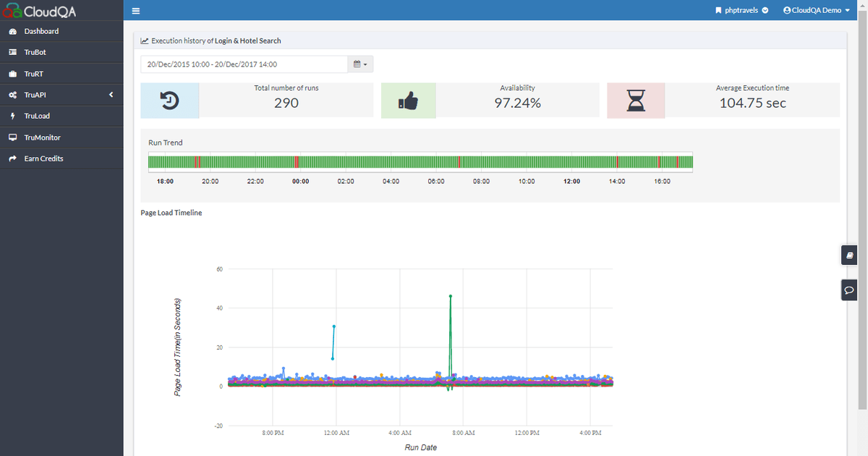The height and width of the screenshot is (456, 868).
Task: Open TruBot from the sidebar
Action: pos(35,52)
